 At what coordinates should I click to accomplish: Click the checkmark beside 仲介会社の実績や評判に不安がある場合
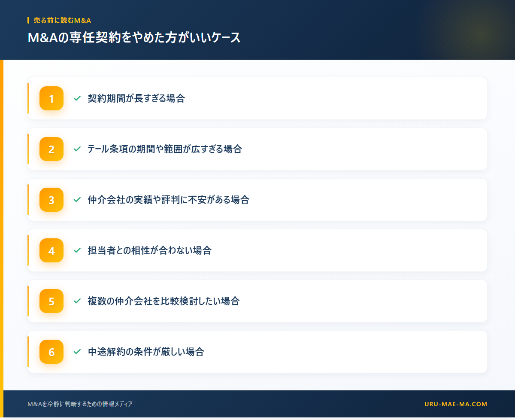tap(77, 200)
